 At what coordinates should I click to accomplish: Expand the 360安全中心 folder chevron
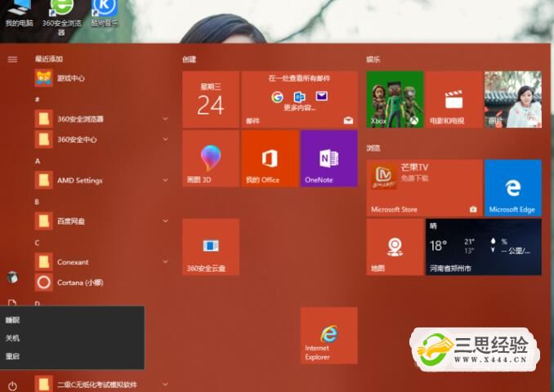[x=165, y=140]
